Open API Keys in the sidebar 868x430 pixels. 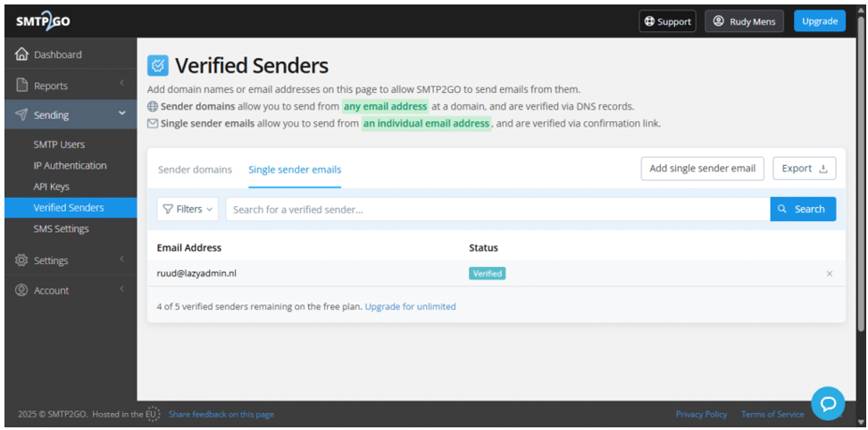(52, 186)
